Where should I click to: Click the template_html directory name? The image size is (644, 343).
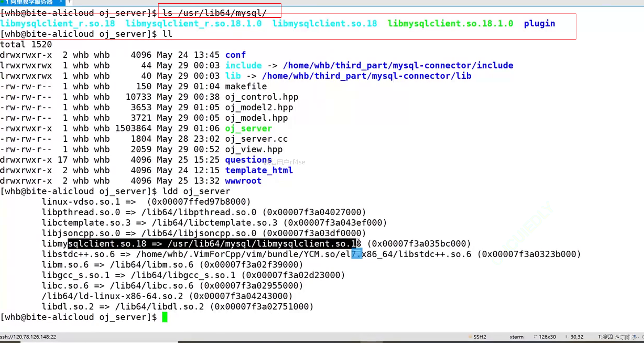259,170
